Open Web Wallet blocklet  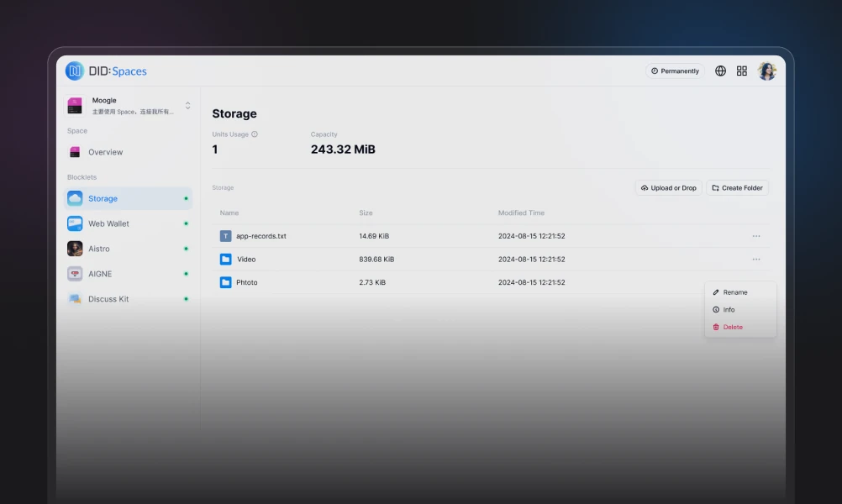point(128,223)
